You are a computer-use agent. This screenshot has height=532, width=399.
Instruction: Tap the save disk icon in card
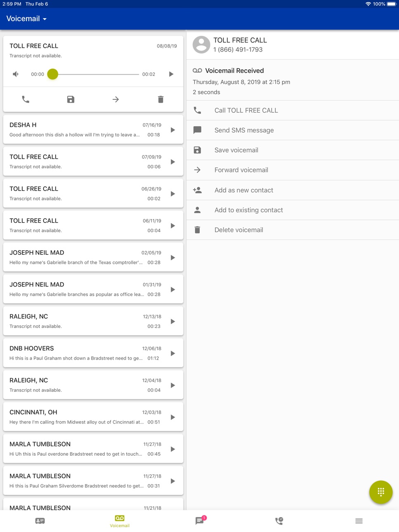coord(71,99)
